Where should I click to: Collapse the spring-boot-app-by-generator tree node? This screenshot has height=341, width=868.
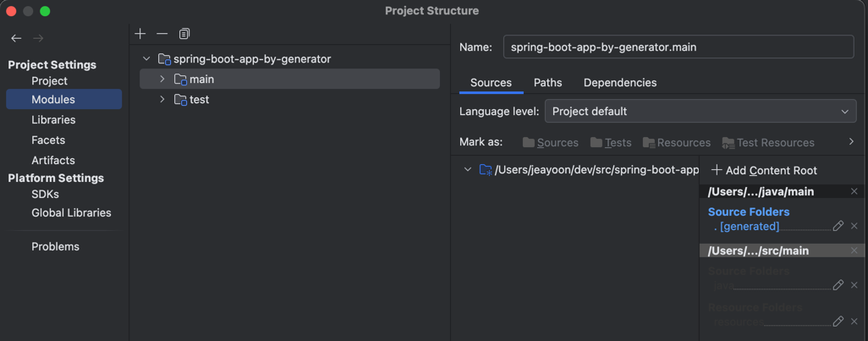(146, 59)
